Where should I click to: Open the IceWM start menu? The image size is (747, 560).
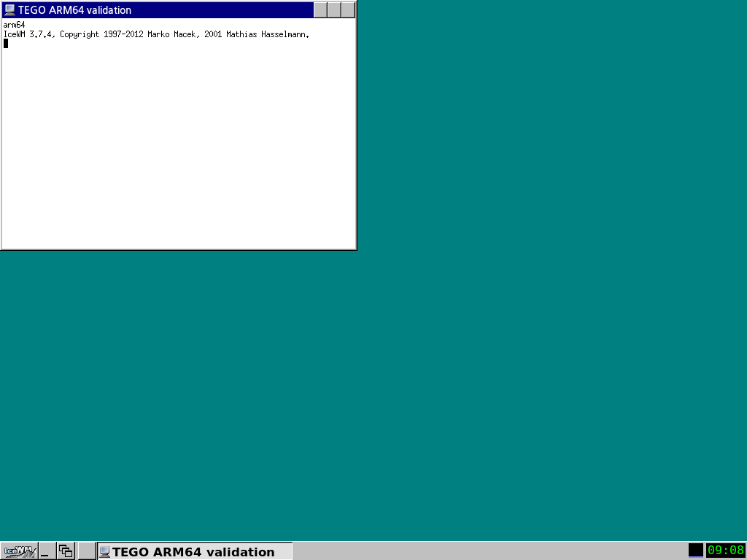19,551
